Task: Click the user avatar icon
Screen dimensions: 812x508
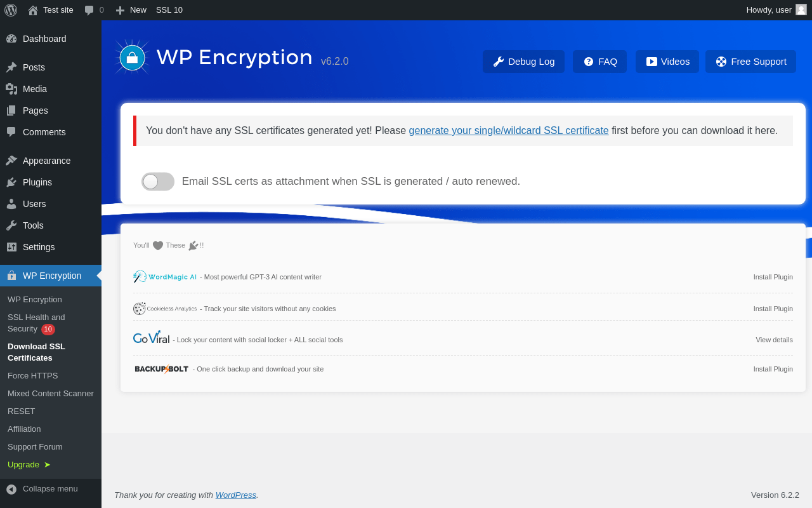Action: pyautogui.click(x=801, y=10)
